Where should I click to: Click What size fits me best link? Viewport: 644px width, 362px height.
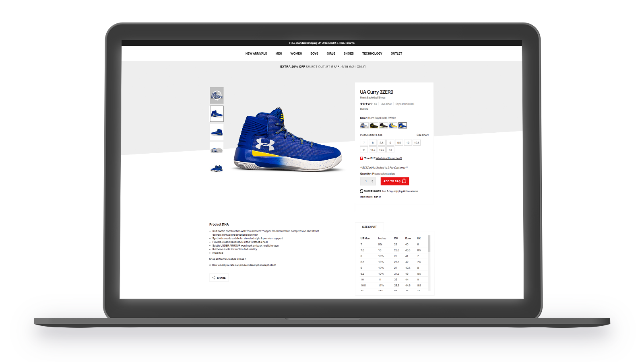pos(388,158)
